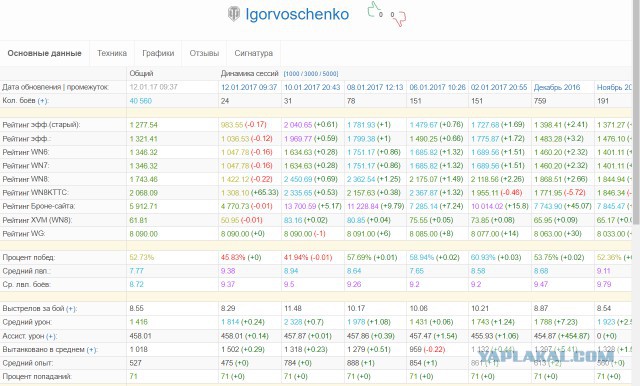This screenshot has width=640, height=386.
Task: Click the overall win rate 52.73%
Action: 142,257
